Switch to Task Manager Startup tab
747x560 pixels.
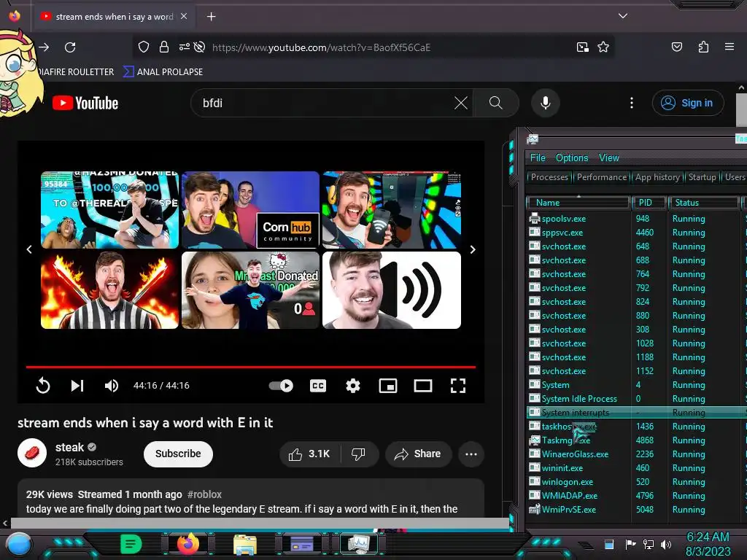pyautogui.click(x=703, y=177)
